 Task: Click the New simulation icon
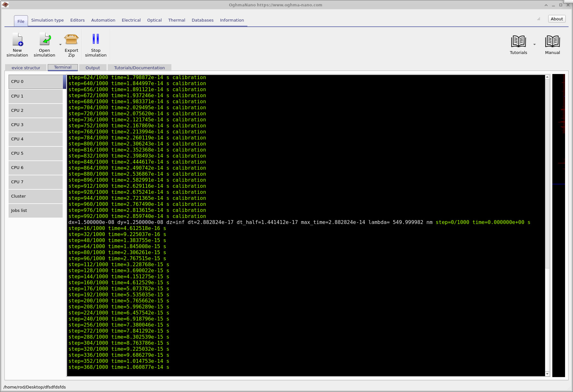click(17, 39)
